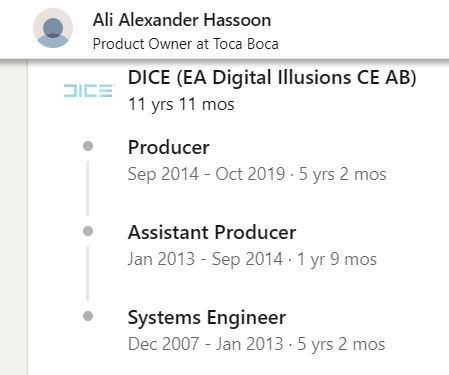
Task: Click timeline connector between Producer and Assistant Producer
Action: 88,189
